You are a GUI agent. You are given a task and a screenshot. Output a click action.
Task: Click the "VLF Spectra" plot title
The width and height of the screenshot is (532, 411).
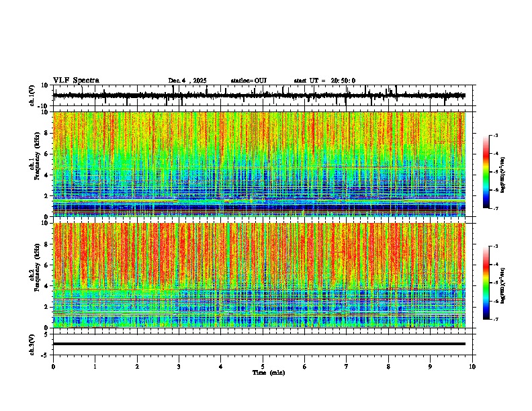[x=76, y=81]
